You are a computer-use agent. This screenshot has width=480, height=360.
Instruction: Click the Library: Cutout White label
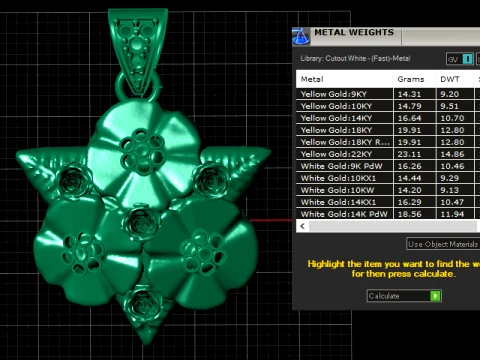click(x=355, y=58)
